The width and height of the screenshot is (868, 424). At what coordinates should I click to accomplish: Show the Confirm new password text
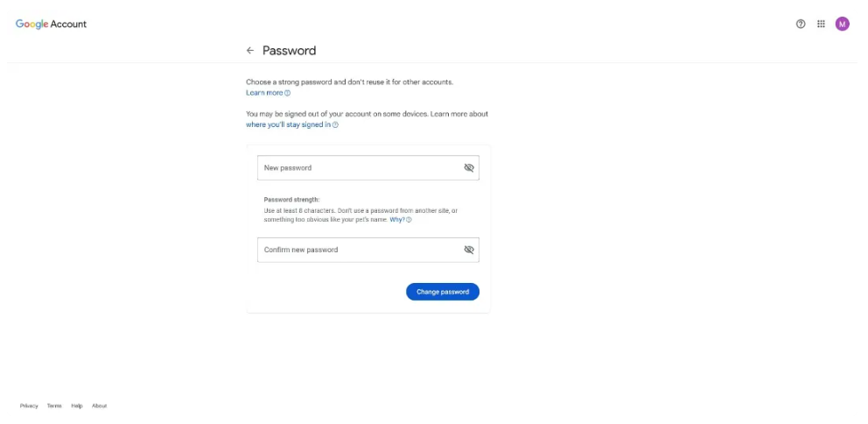point(469,250)
